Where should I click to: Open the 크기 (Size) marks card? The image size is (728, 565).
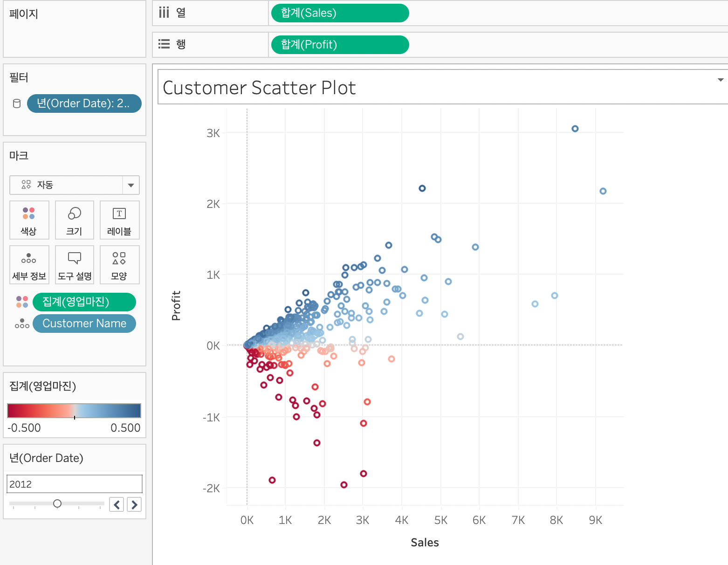[74, 220]
